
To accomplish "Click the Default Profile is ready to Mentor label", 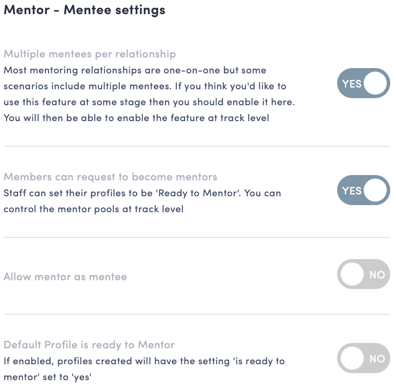I will [89, 345].
